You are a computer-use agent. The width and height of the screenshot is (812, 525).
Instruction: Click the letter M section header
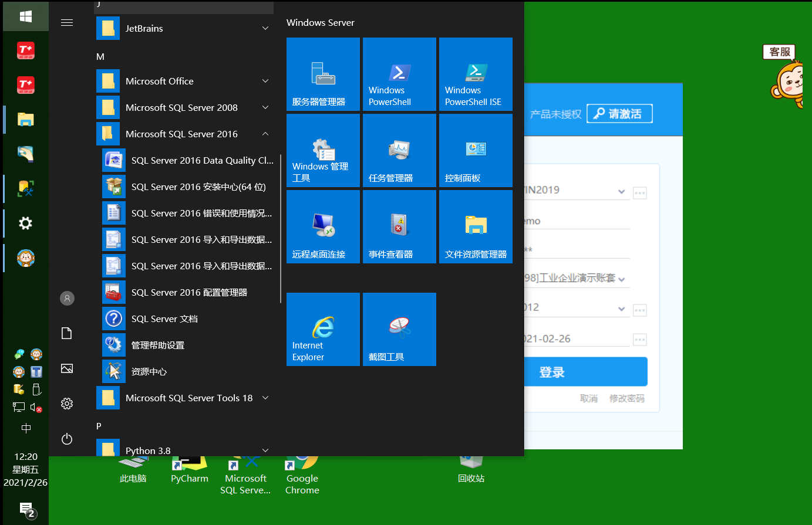coord(100,56)
